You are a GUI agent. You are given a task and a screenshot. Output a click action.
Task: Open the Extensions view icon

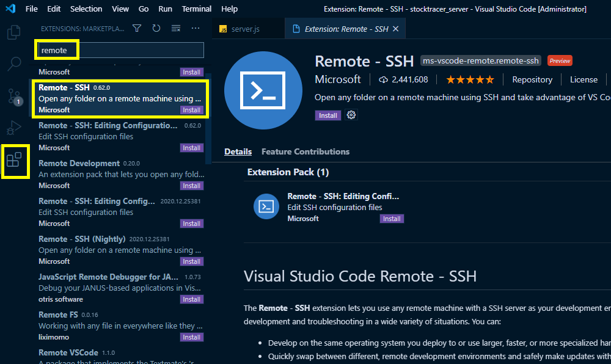click(x=14, y=159)
